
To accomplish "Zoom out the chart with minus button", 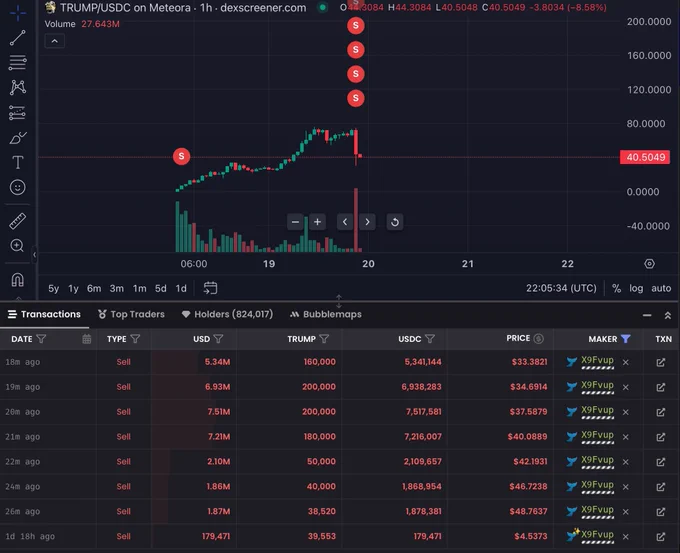I will pyautogui.click(x=295, y=222).
